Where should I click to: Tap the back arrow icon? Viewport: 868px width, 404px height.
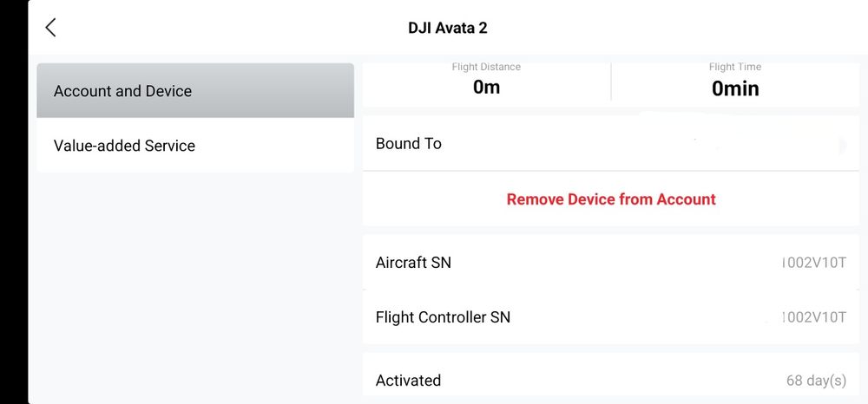[x=50, y=28]
